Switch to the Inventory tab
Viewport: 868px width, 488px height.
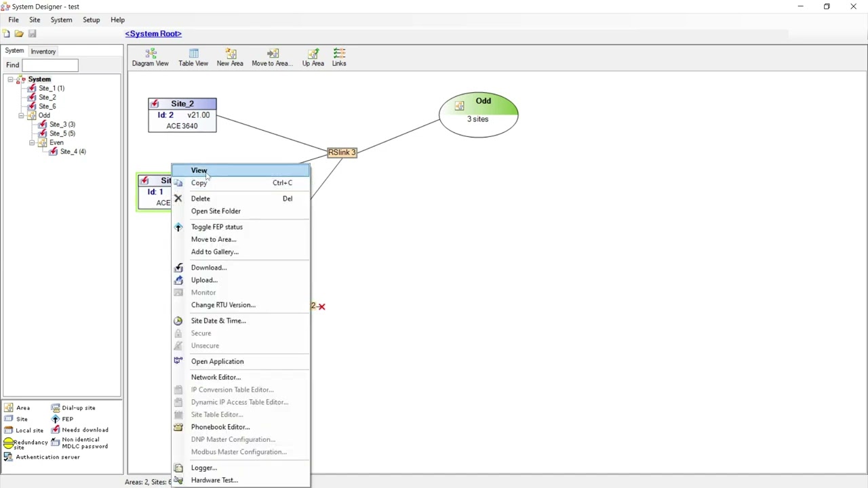pyautogui.click(x=43, y=52)
